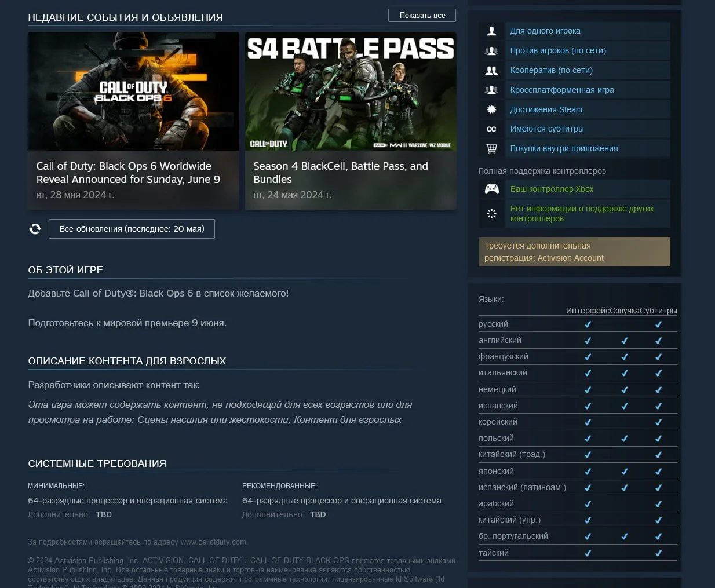Click 'ОПИСАНИЕ КОНТЕНТА ДЛЯ ВЗРОСЛЫХ' heading
Image resolution: width=715 pixels, height=588 pixels.
(x=127, y=361)
